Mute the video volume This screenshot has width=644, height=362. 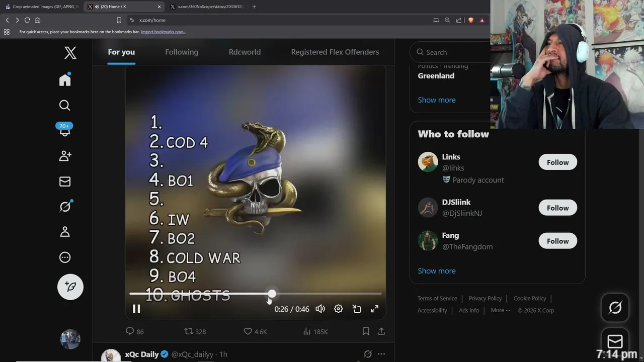pyautogui.click(x=320, y=309)
